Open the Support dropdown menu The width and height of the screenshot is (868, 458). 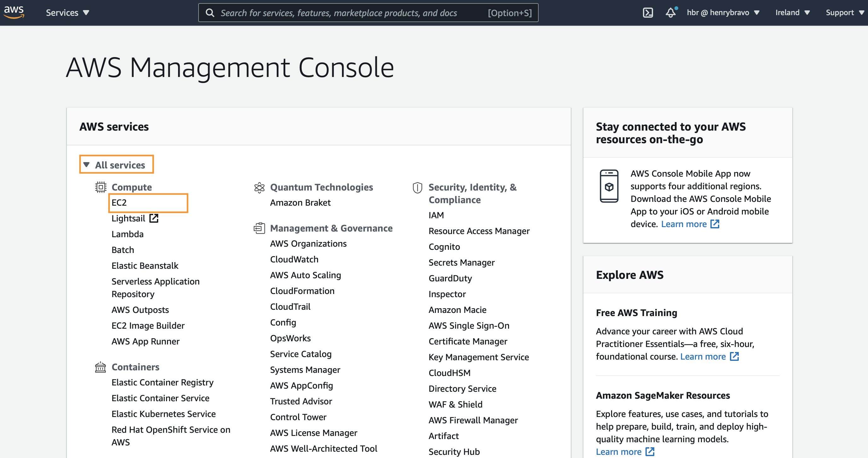(x=845, y=13)
